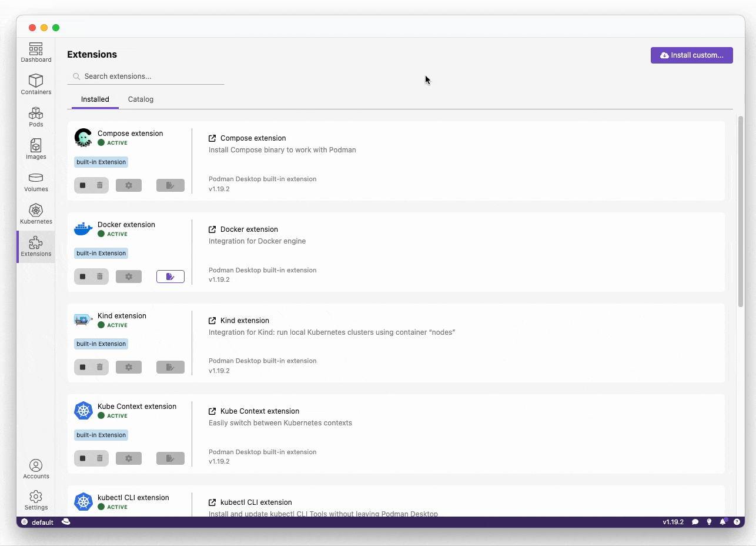Image resolution: width=756 pixels, height=546 pixels.
Task: Open the Kube Context extension external link
Action: (212, 411)
